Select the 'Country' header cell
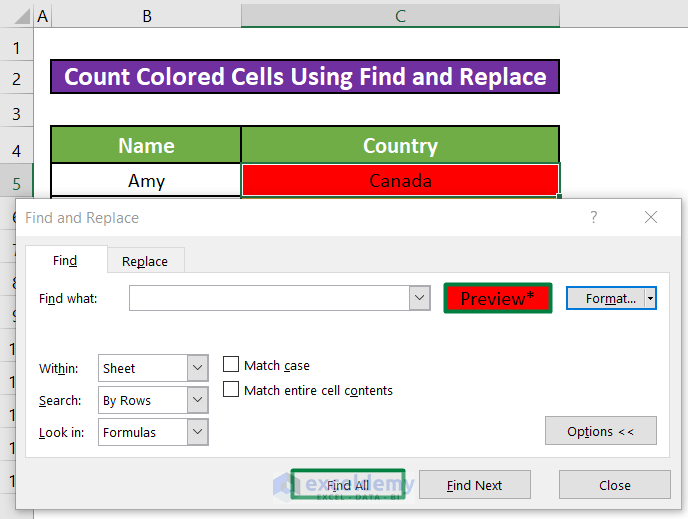The width and height of the screenshot is (688, 519). (400, 145)
